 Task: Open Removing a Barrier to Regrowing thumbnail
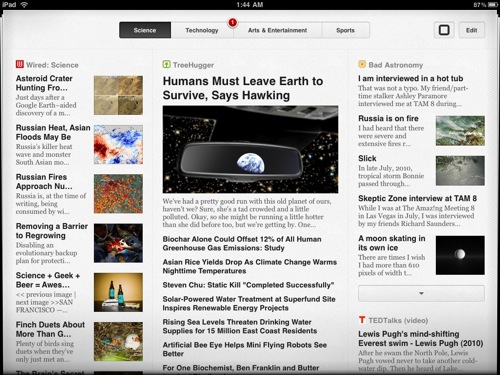(x=118, y=243)
